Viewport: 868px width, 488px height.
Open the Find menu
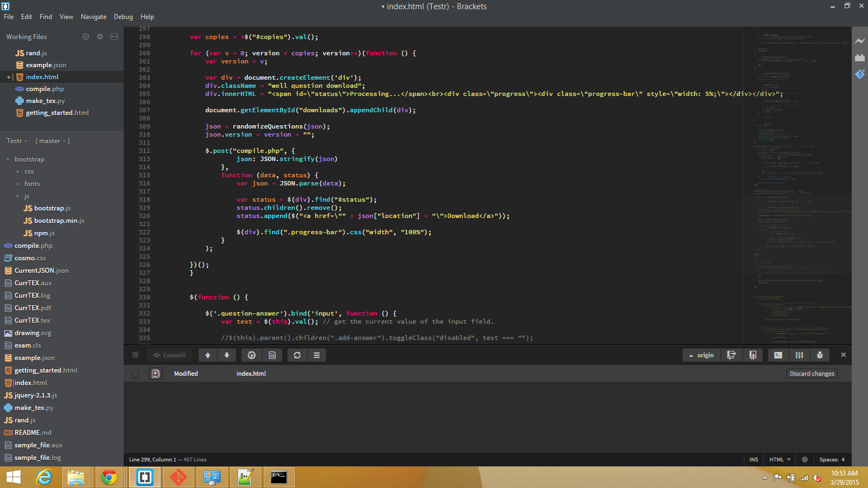pos(46,17)
